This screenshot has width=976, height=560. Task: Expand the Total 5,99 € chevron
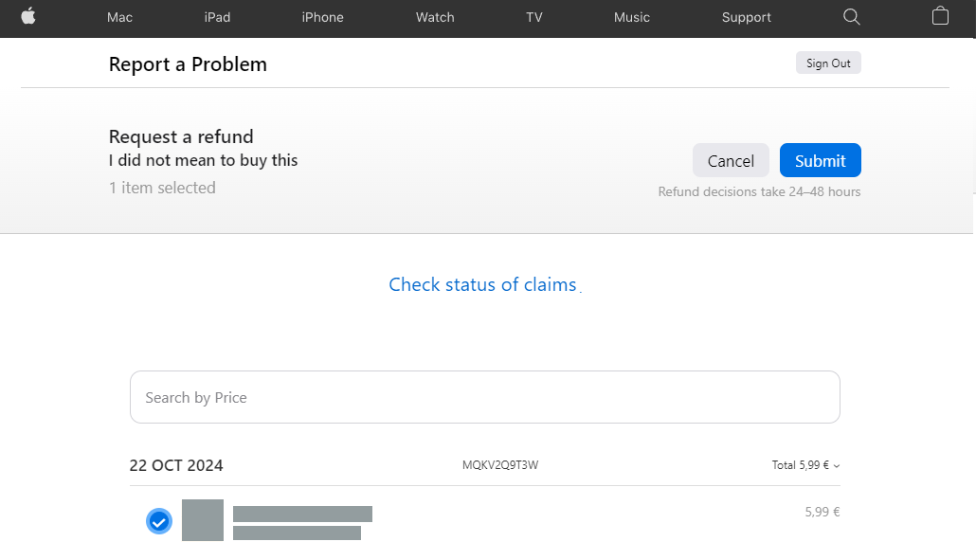point(837,465)
